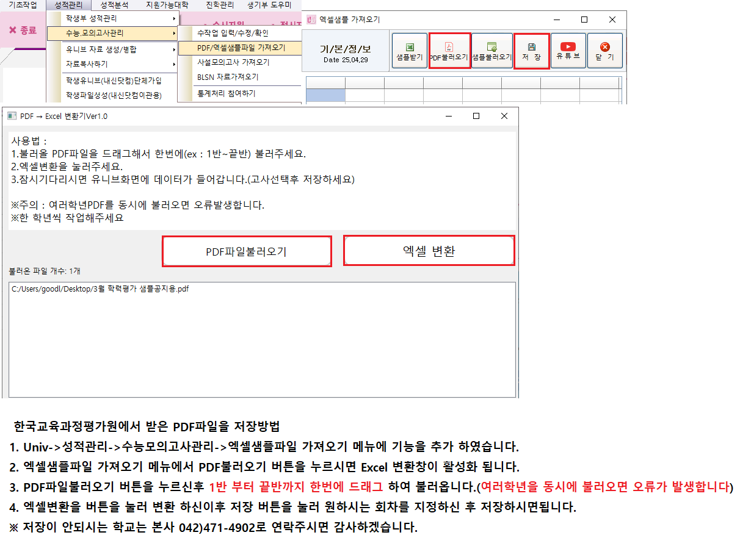The image size is (740, 560).
Task: Select the 수작업 입력/수정/확인 menu item
Action: 233,33
